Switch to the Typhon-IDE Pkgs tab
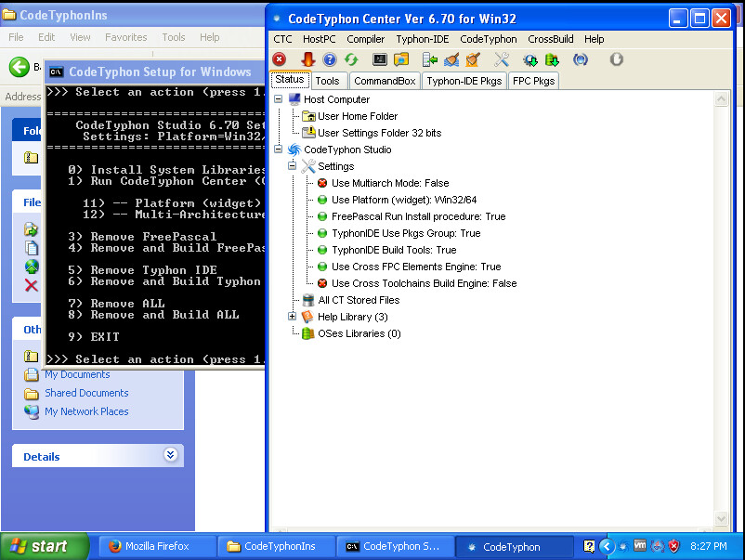 (x=464, y=81)
